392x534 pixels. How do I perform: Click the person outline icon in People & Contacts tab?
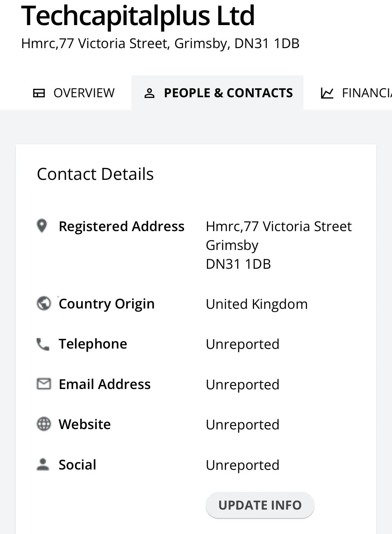click(149, 93)
